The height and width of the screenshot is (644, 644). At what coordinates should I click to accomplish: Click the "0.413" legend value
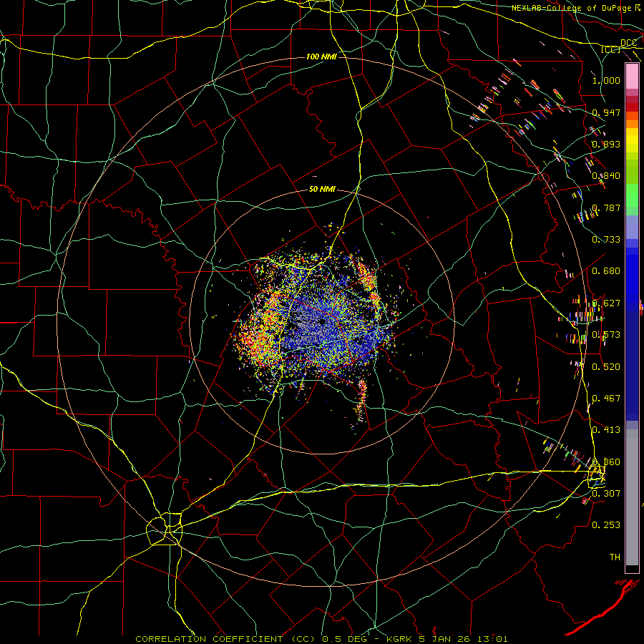[606, 430]
